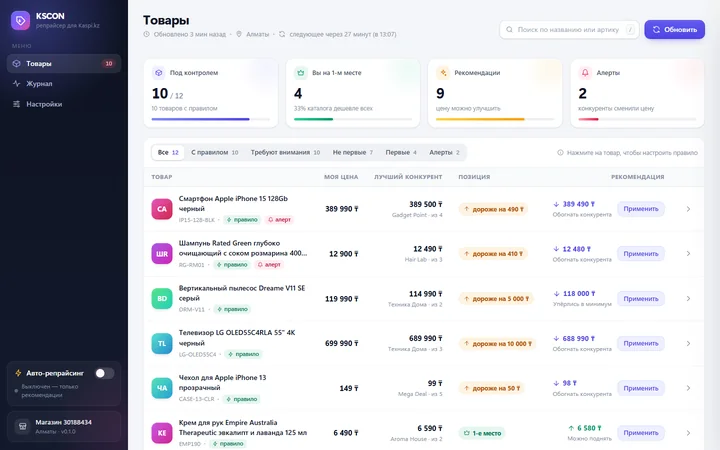Click the info icon beside Нажмите на товар

click(560, 152)
